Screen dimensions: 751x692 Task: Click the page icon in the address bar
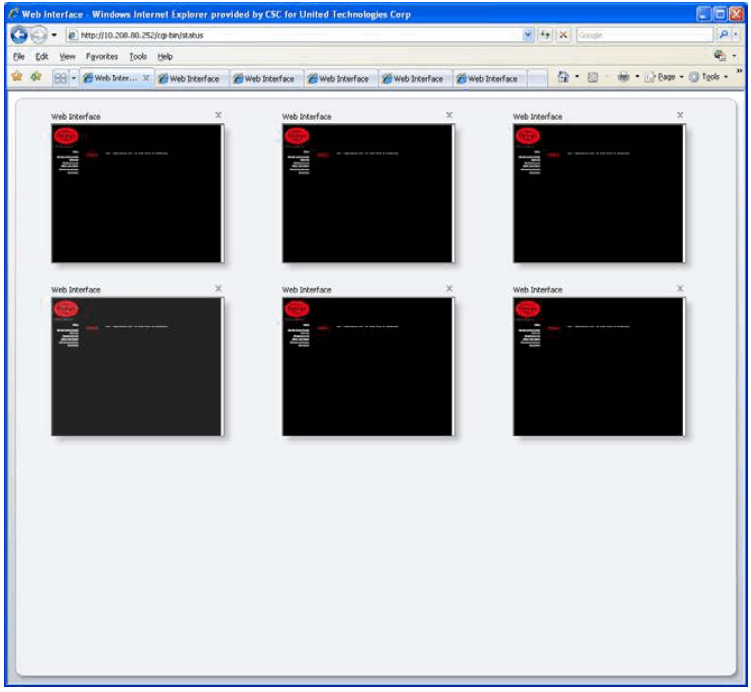[x=73, y=35]
